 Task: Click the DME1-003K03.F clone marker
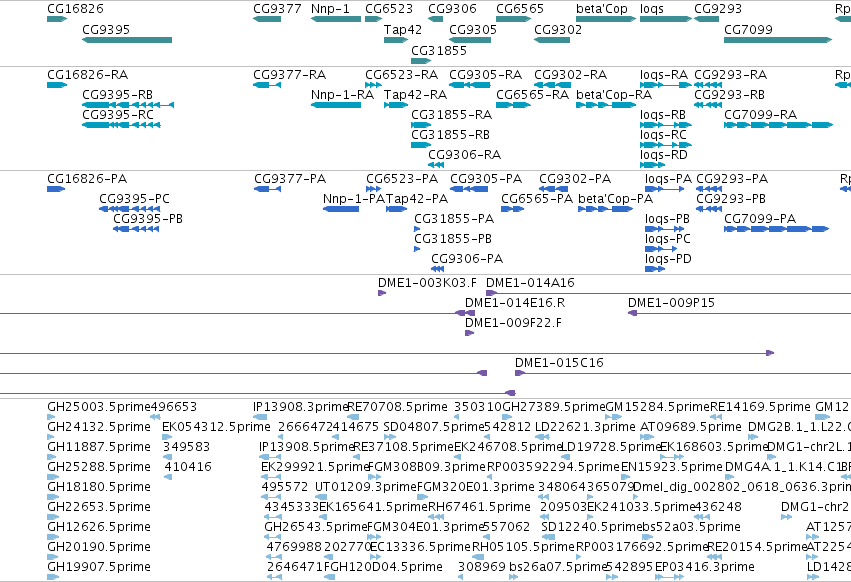coord(382,293)
